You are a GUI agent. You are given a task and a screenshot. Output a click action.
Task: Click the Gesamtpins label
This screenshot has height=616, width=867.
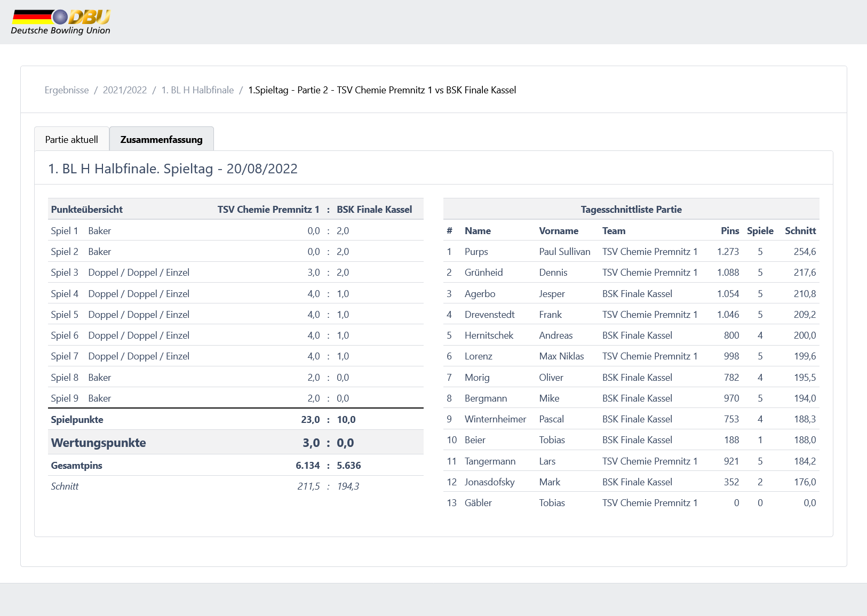point(77,466)
